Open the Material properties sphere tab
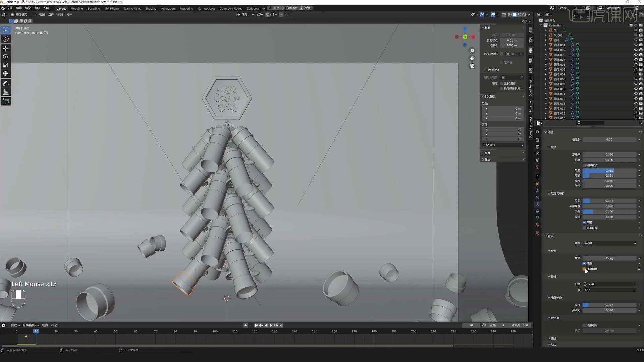Viewport: 644px width, 362px height. 537,225
